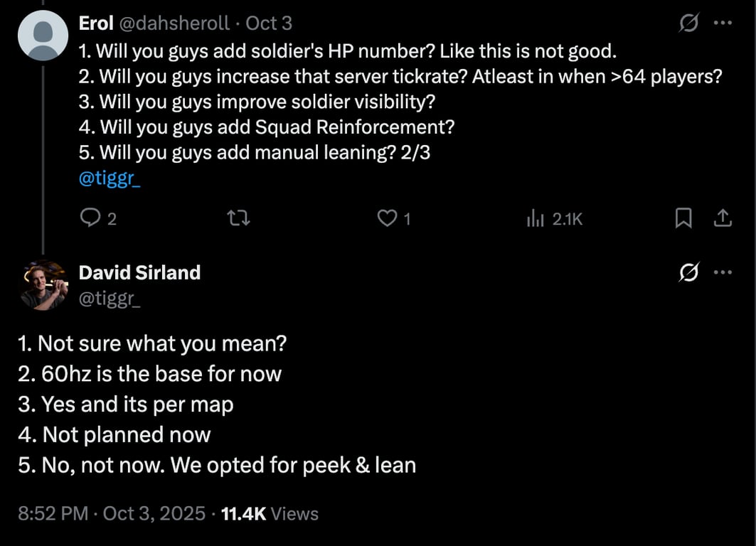Open the @dahsheroll handle link
This screenshot has height=546, width=756.
(x=174, y=23)
